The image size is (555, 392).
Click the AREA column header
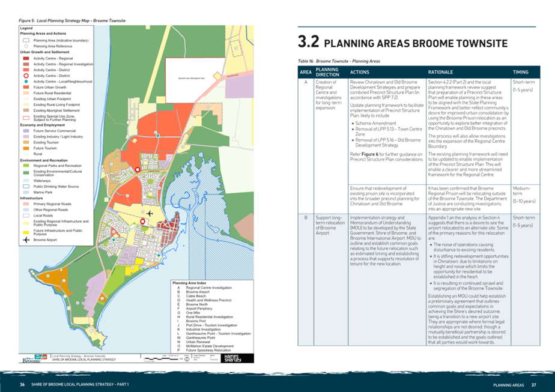pos(306,72)
